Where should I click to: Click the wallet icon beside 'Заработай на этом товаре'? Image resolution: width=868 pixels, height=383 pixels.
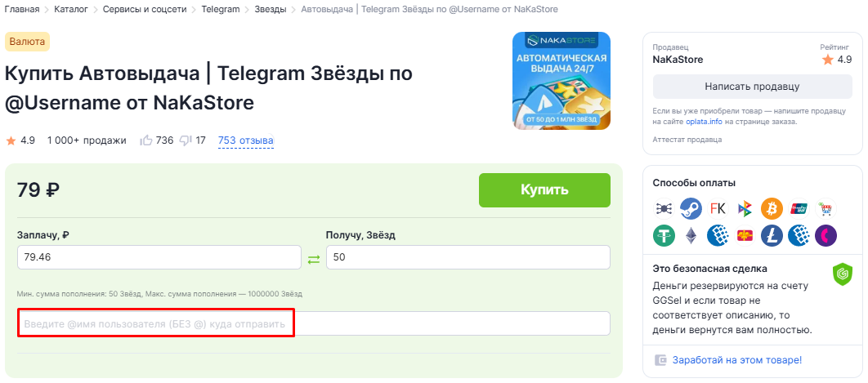[660, 360]
